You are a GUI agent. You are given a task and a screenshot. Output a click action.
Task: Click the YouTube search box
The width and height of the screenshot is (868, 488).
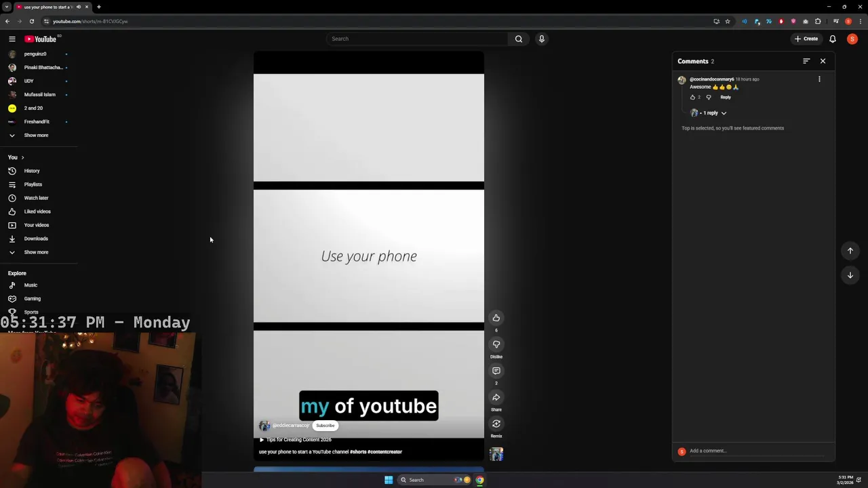point(416,39)
